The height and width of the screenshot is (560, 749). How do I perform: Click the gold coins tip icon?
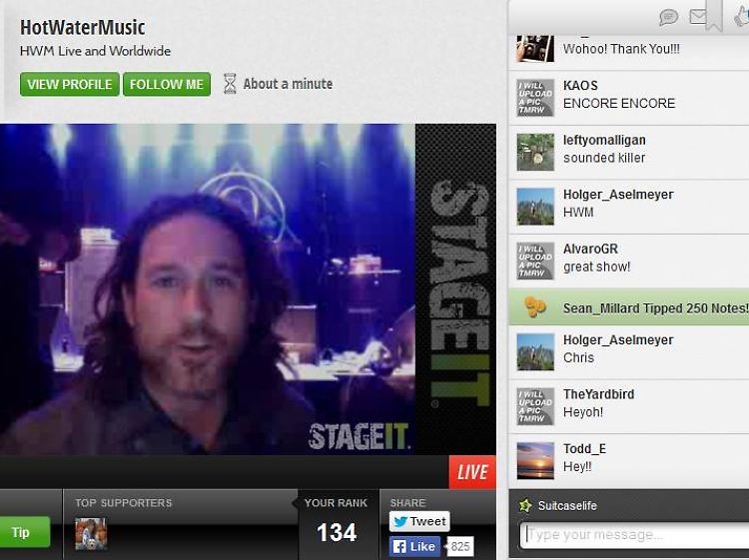click(x=534, y=307)
